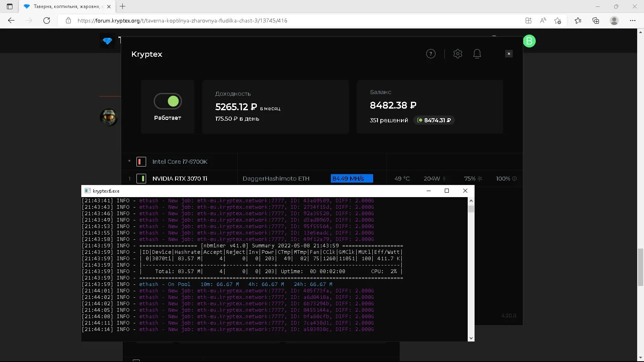Add this page to favorites with the star icon
644x362 pixels.
[558, 21]
